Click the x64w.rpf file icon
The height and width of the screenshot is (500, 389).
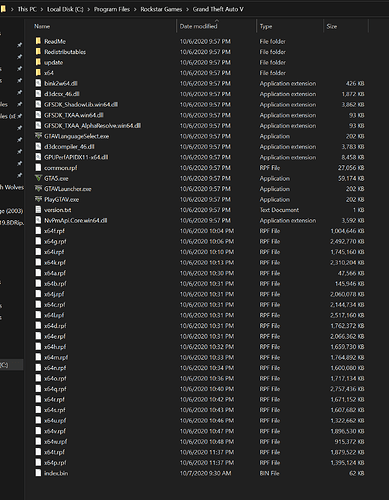click(x=38, y=441)
